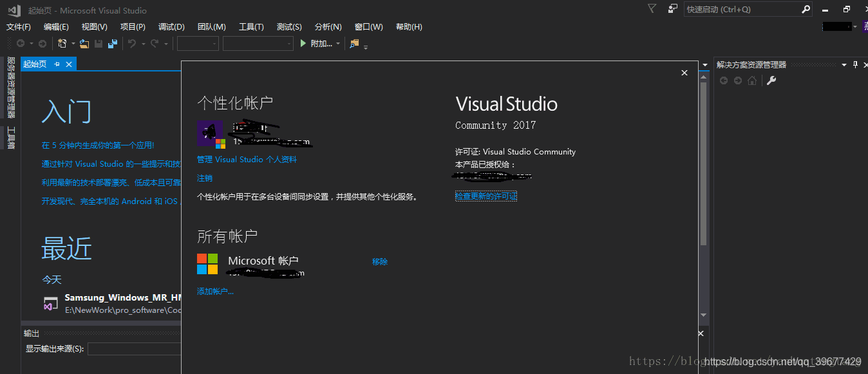The image size is (868, 374).
Task: Open the 文件(F) menu
Action: pyautogui.click(x=19, y=26)
